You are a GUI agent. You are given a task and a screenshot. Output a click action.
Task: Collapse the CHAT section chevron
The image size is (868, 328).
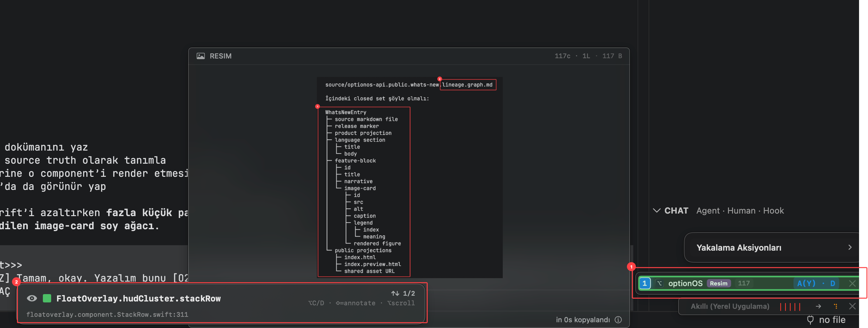click(656, 210)
